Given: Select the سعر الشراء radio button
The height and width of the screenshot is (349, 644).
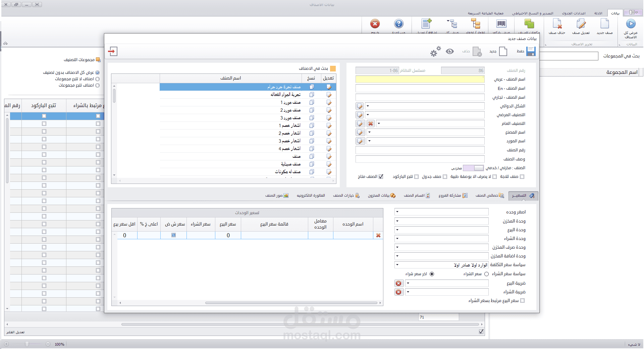Looking at the screenshot, I should (x=486, y=274).
